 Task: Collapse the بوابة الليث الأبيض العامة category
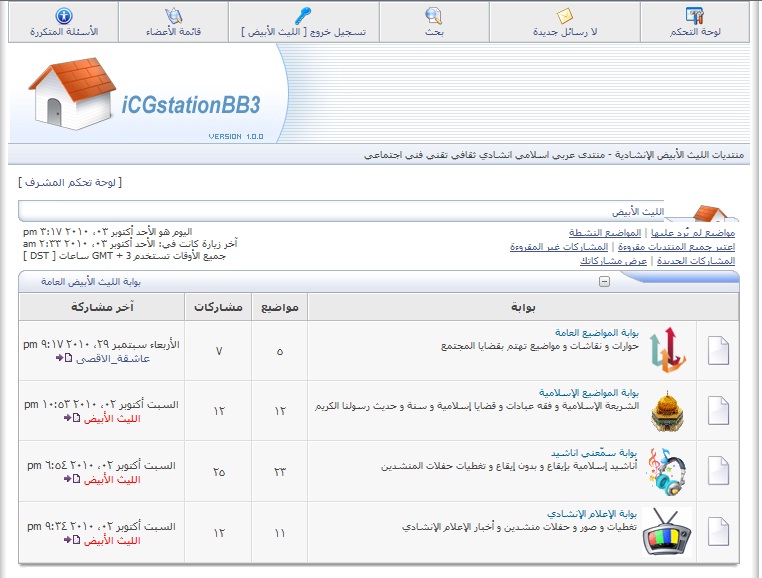tap(604, 282)
